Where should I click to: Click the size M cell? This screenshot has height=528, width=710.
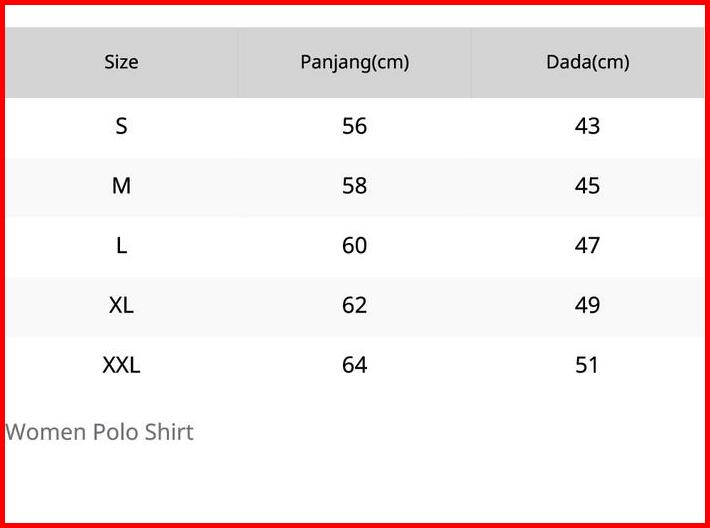(121, 186)
